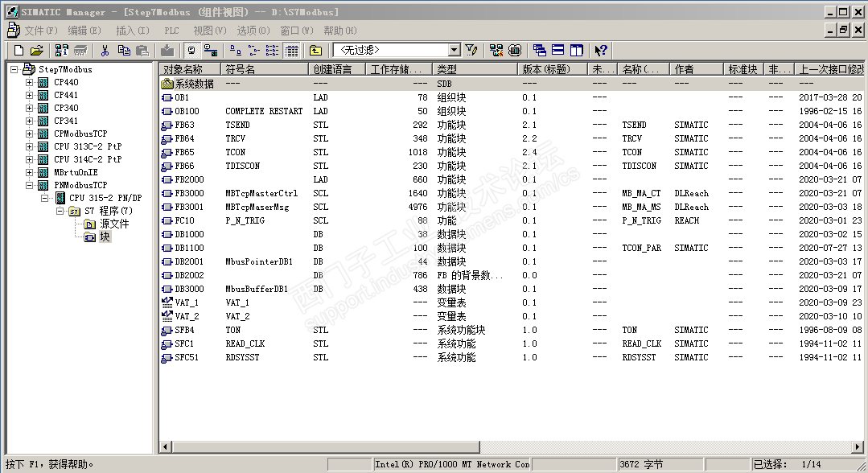
Task: Show Accessible Nodes from the toolbar
Action: 61,51
